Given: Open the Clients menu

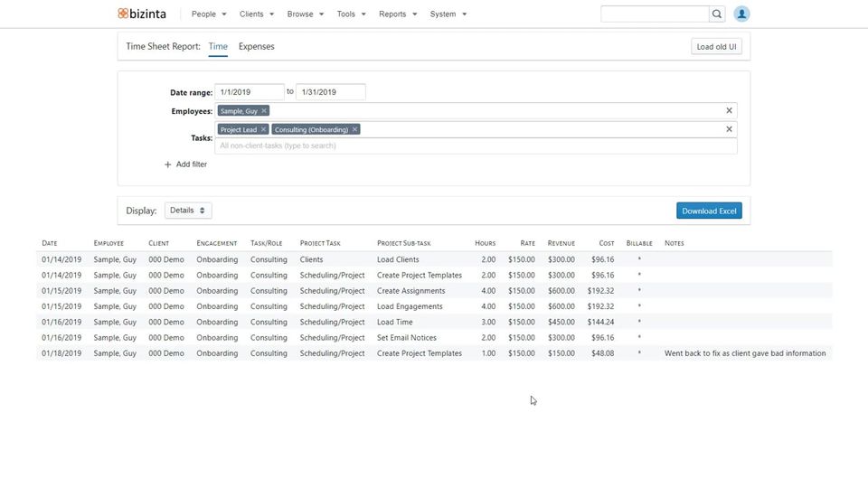Looking at the screenshot, I should [x=256, y=14].
